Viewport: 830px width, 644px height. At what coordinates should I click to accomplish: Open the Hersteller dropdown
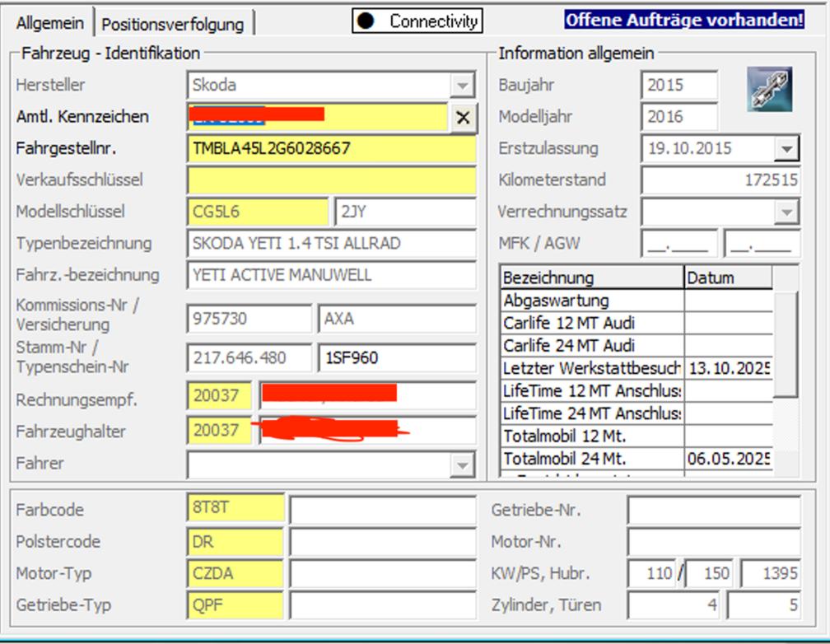463,86
